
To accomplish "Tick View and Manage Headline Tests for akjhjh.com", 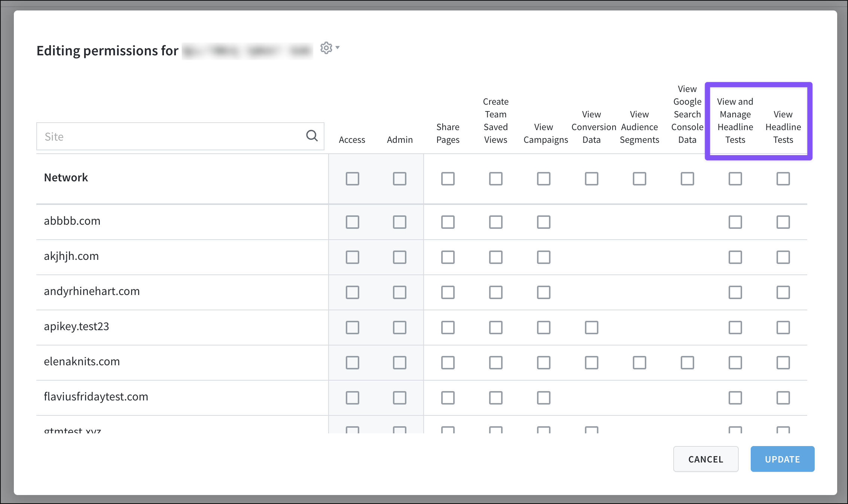I will (735, 257).
